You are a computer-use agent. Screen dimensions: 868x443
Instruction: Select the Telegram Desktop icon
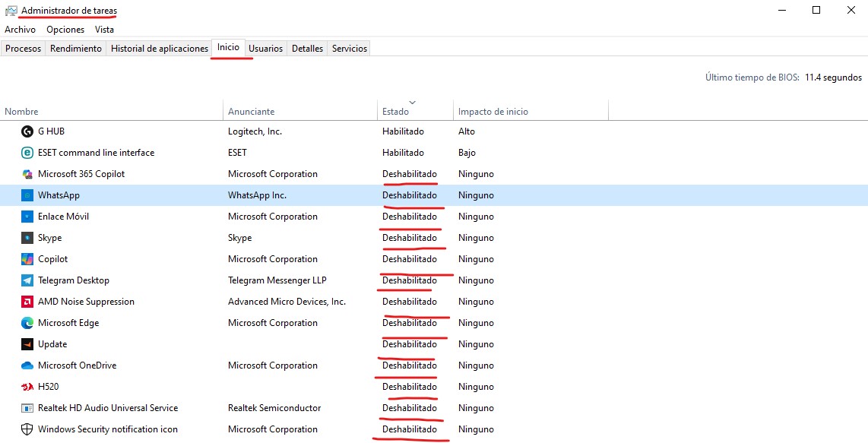27,280
